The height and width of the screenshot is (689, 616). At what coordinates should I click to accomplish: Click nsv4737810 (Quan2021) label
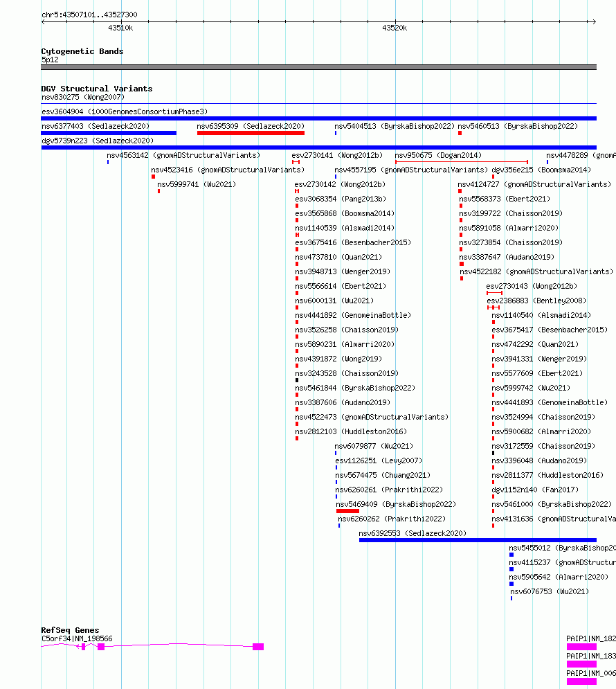[x=338, y=257]
